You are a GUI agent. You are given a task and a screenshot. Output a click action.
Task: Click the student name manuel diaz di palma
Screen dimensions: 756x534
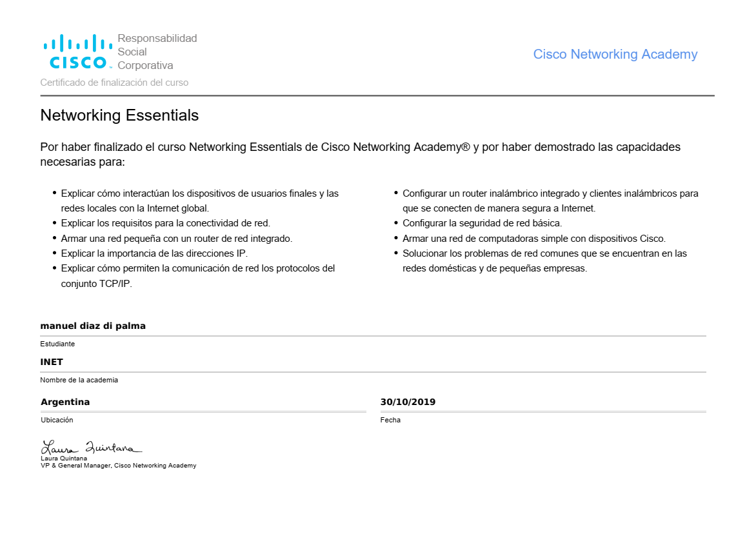93,326
